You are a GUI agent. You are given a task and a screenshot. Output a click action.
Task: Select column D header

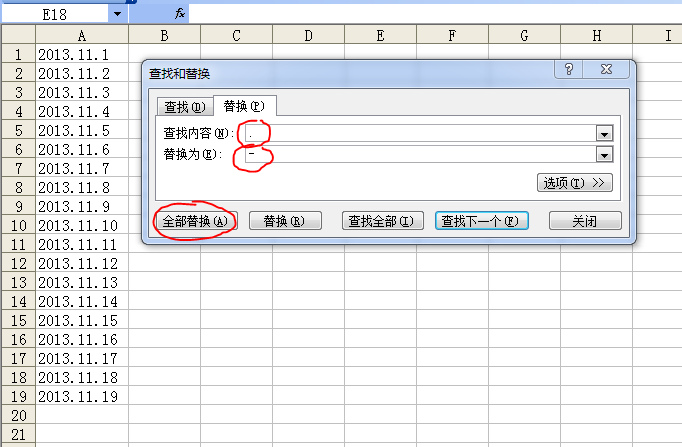pyautogui.click(x=308, y=35)
